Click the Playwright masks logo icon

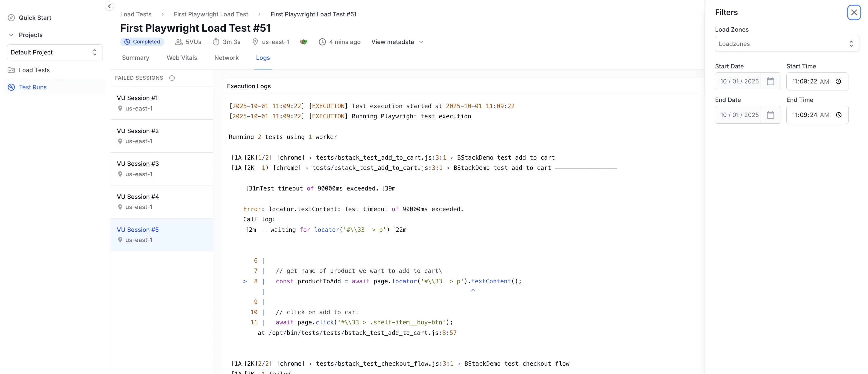coord(304,42)
